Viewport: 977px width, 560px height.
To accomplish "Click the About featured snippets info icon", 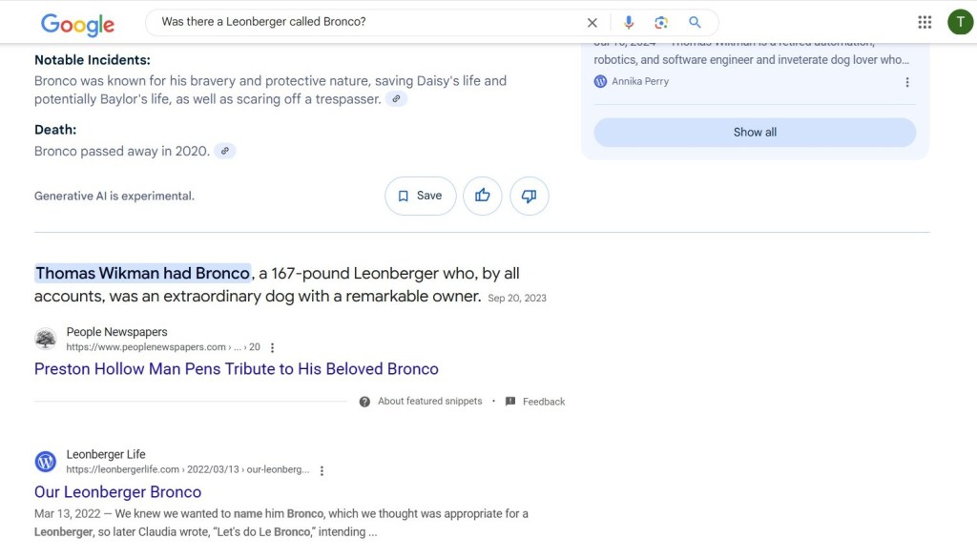I will pos(364,401).
